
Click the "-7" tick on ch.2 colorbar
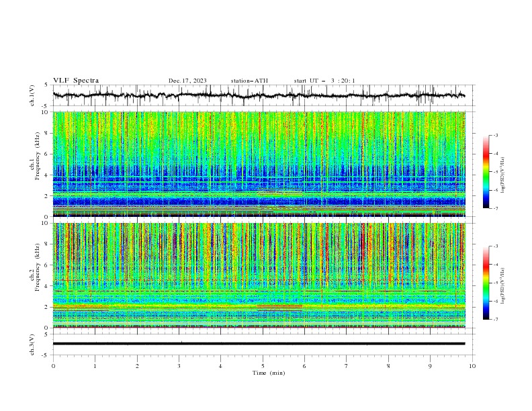(495, 320)
